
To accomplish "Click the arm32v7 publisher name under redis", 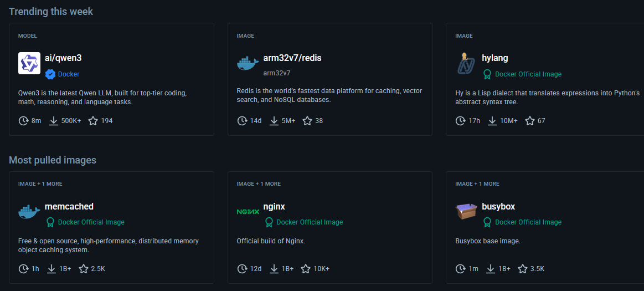I will click(277, 73).
